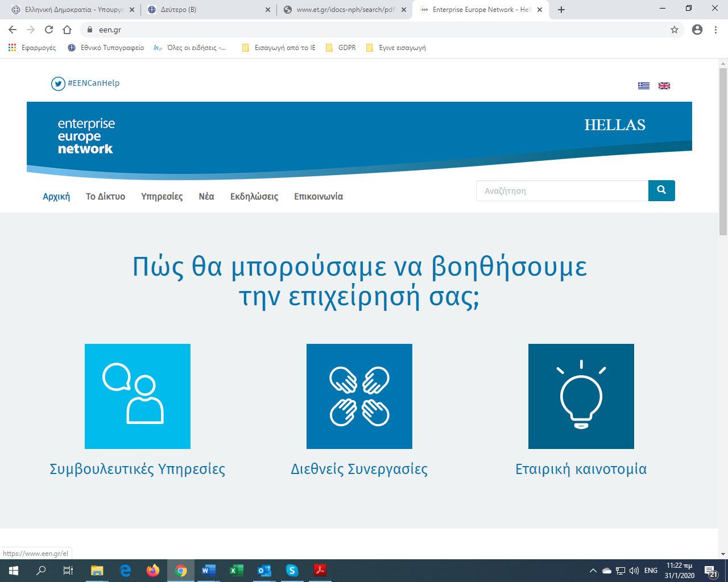Open the Chrome three-dot menu

click(716, 30)
